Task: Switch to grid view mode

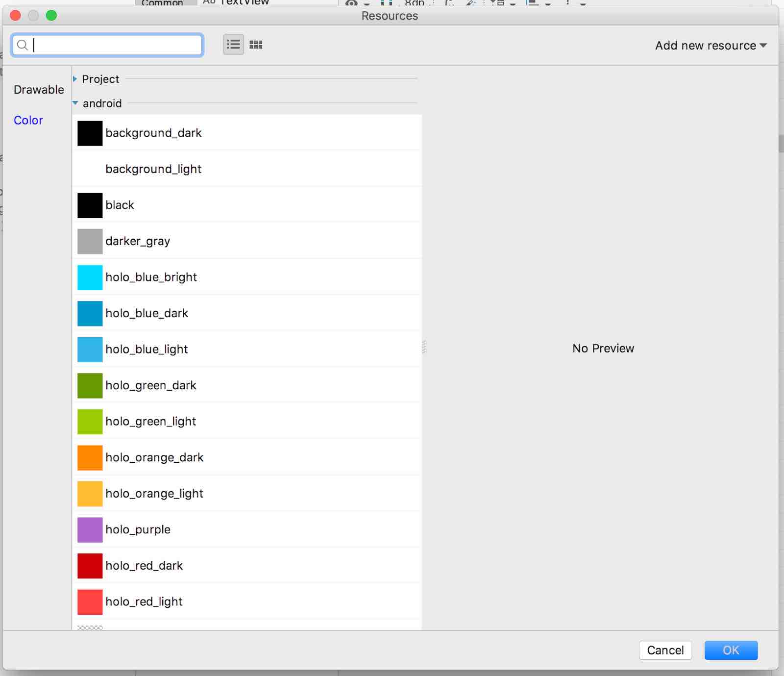Action: pos(256,45)
